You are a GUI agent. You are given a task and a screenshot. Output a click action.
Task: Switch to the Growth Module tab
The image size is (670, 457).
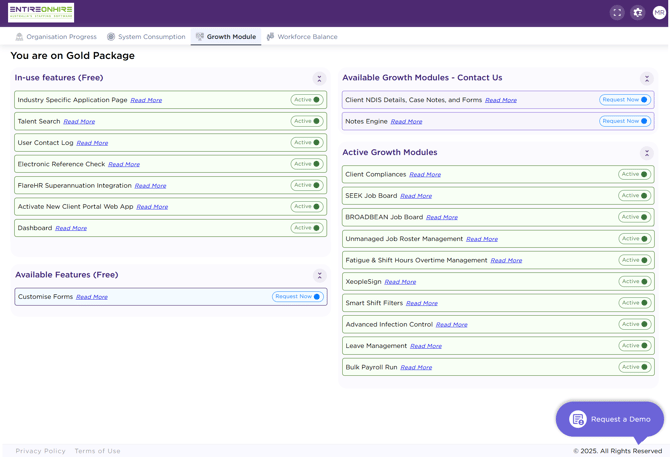[226, 37]
